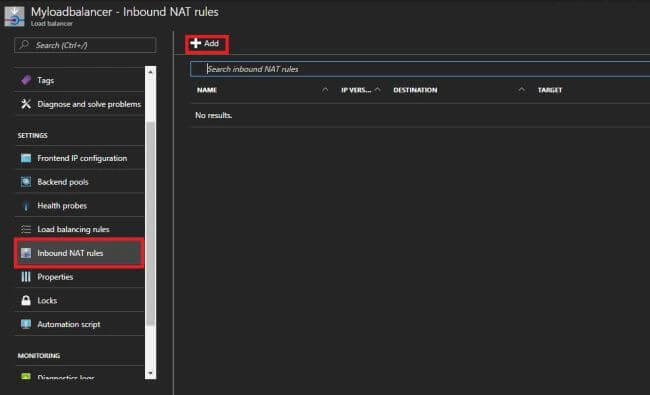Sort by IP VERS... column arrow
Viewport: 650px width, 395px height.
point(377,90)
